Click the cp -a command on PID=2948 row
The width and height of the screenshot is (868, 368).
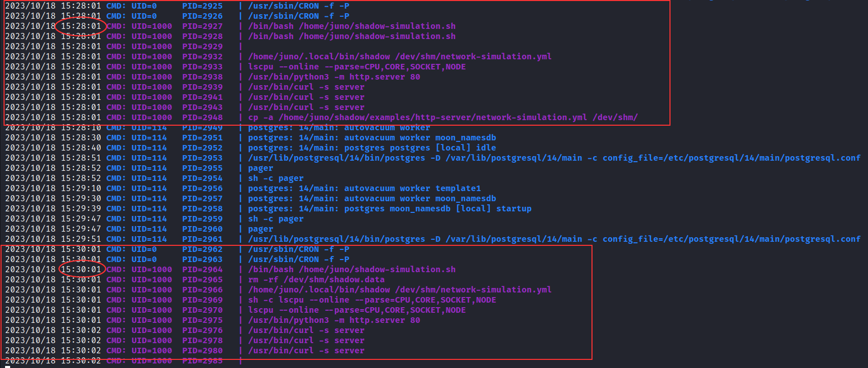pyautogui.click(x=443, y=118)
